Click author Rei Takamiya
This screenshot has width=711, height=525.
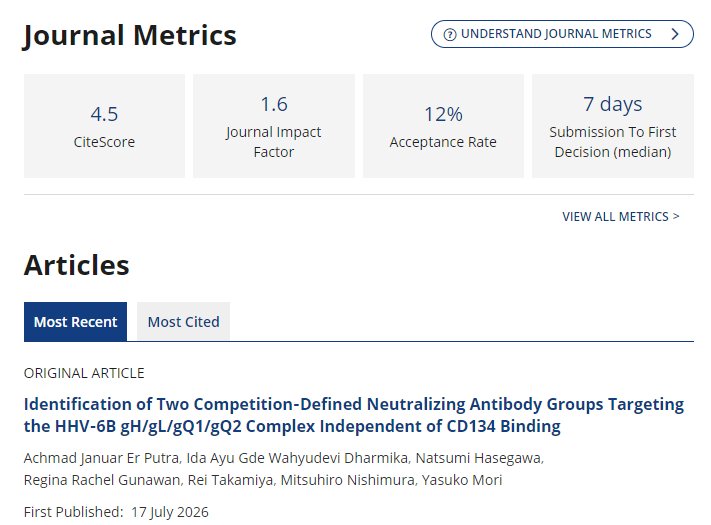pyautogui.click(x=230, y=480)
